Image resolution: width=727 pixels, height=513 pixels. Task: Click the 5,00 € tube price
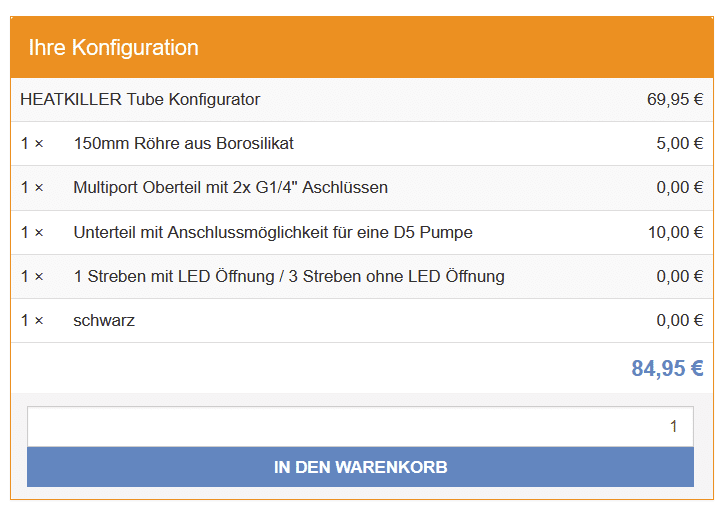(680, 143)
